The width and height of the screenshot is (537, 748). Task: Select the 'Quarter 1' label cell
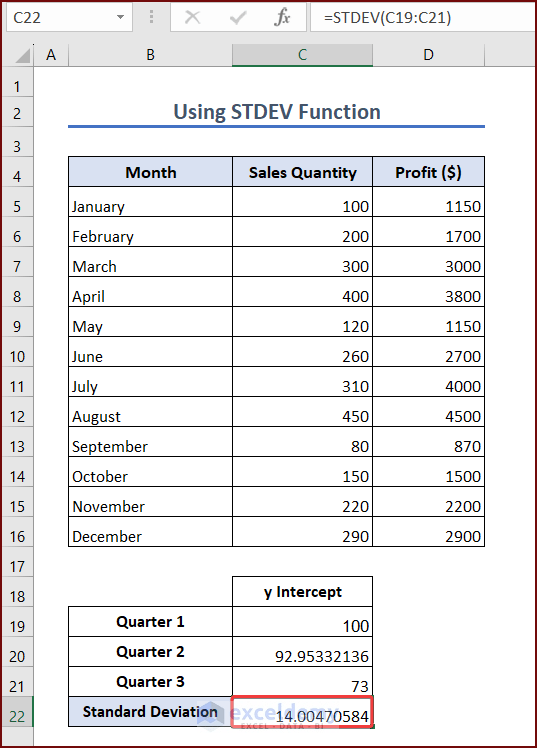click(x=150, y=622)
